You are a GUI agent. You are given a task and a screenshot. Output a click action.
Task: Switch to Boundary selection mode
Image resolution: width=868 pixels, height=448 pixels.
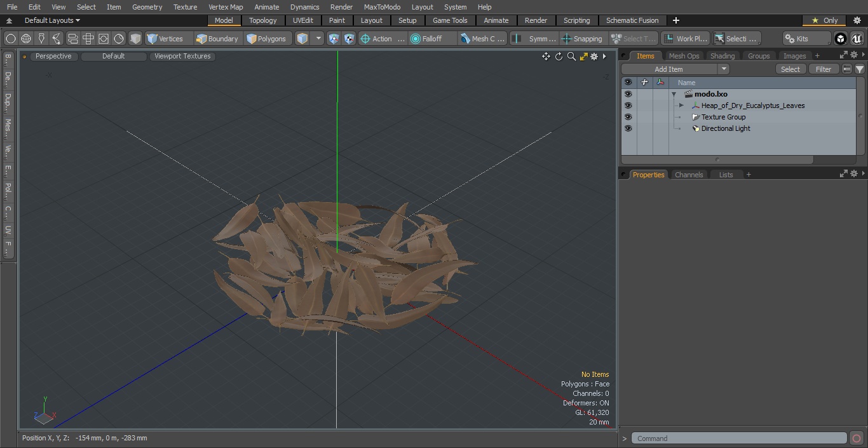click(x=217, y=39)
